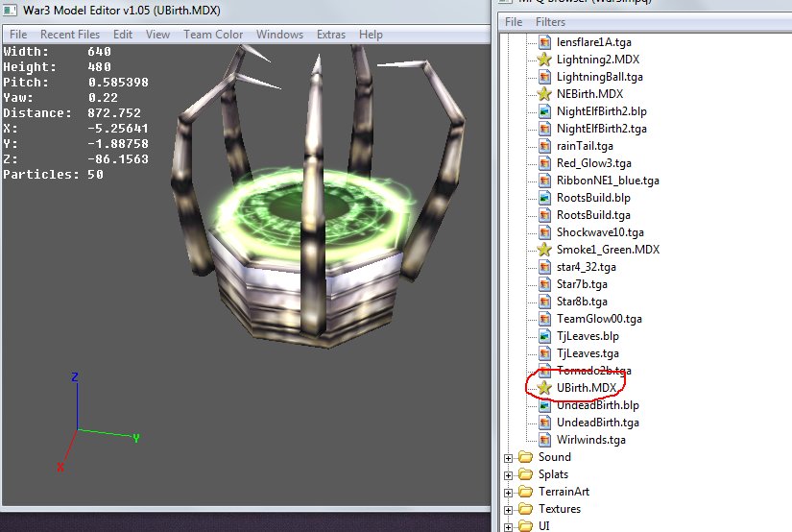792x532 pixels.
Task: Select the TeamGlow00.tga file name
Action: (x=599, y=319)
